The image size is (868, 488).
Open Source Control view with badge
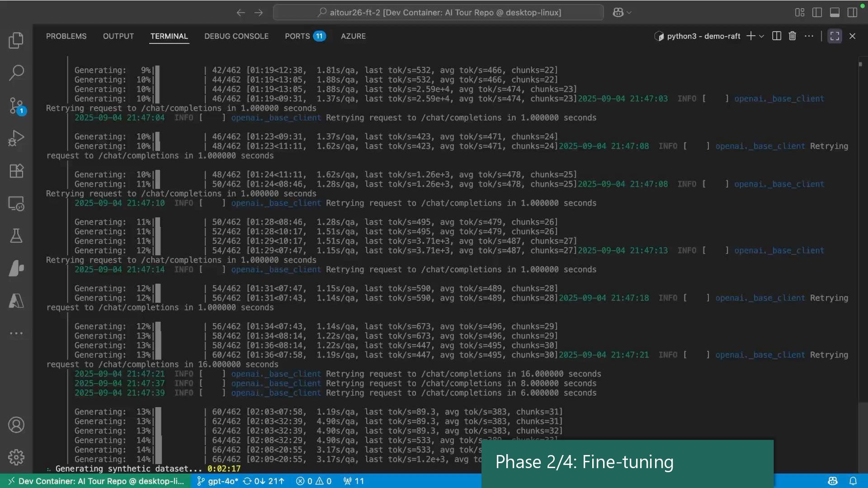coord(16,106)
